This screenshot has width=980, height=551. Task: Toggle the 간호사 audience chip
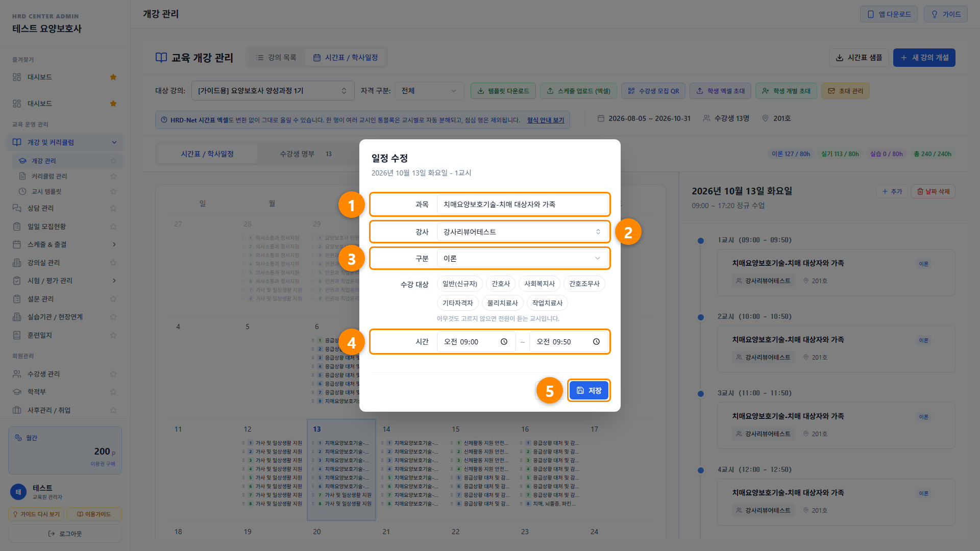(x=501, y=284)
